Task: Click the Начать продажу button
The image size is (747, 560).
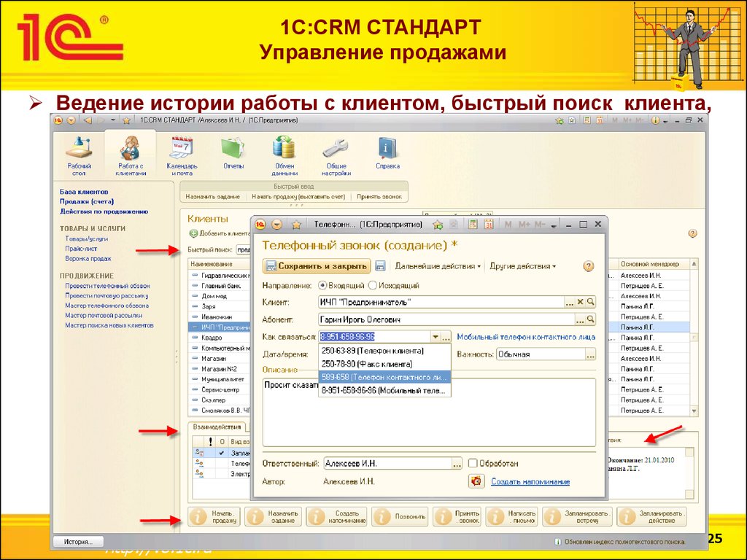Action: 214,516
